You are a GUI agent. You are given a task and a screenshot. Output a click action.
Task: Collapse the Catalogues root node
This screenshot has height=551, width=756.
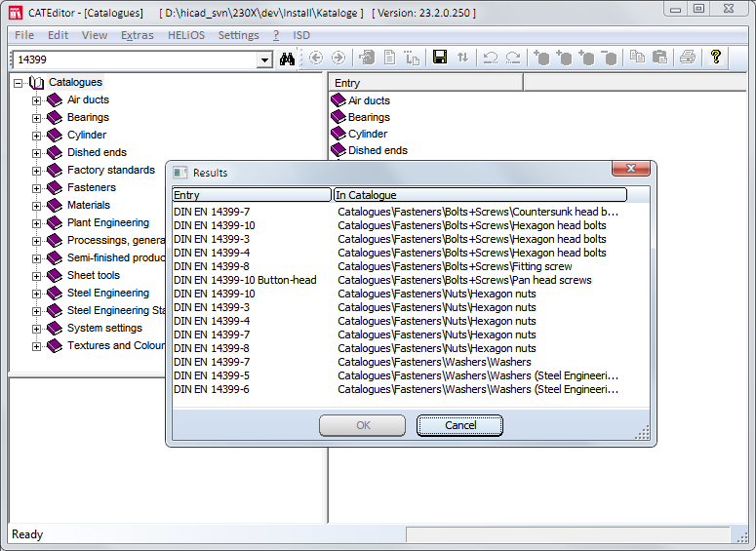coord(18,83)
